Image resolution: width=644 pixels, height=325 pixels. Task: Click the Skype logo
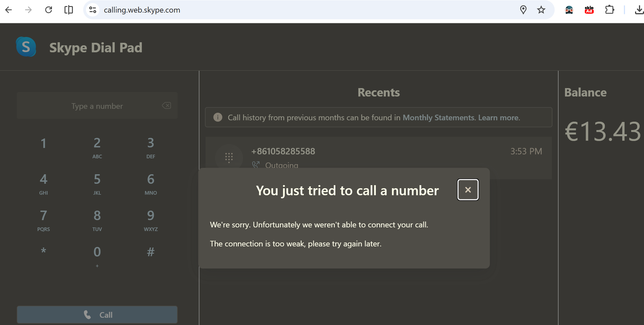[x=26, y=47]
